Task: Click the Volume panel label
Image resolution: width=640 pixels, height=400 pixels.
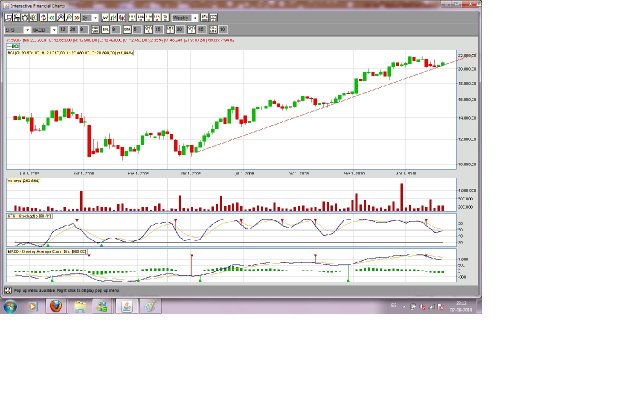Action: (23, 181)
